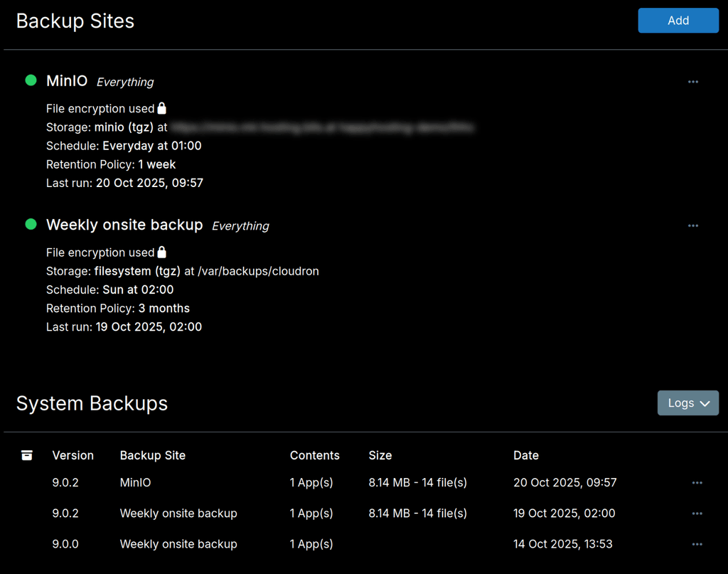
Task: Click the Backup Site column header
Action: 152,455
